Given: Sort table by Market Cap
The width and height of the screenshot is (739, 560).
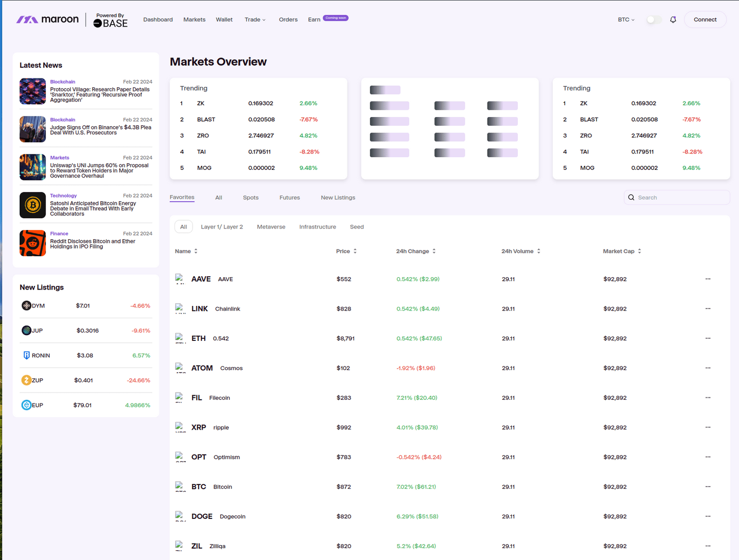Looking at the screenshot, I should coord(622,251).
